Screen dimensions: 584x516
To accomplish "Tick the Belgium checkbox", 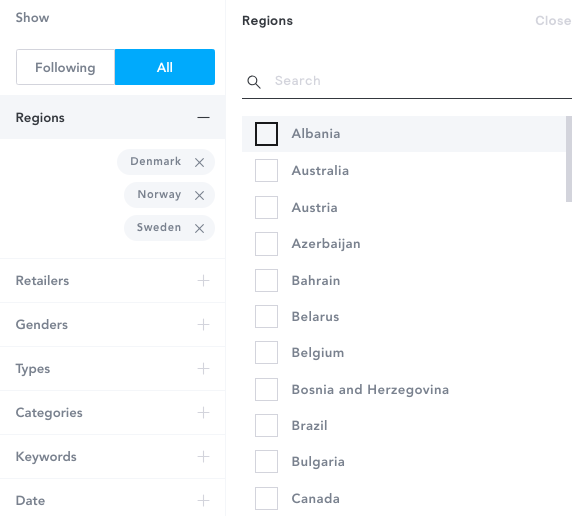I will 266,352.
